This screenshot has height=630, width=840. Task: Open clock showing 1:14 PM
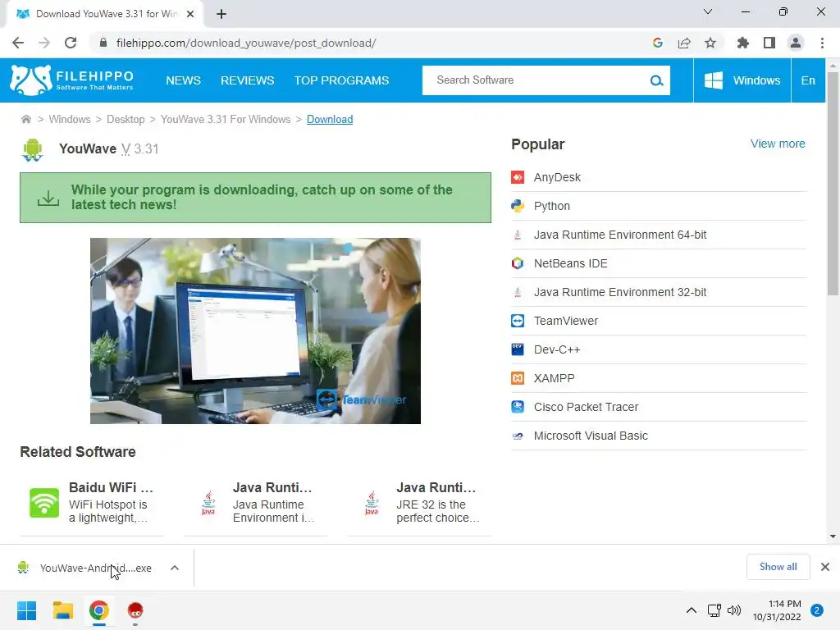click(777, 610)
